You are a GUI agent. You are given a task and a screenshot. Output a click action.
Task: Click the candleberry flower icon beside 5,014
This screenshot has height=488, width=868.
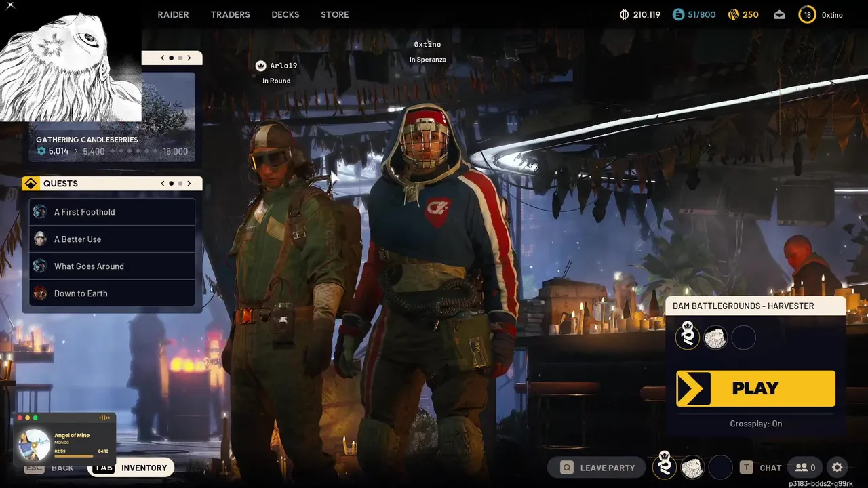[41, 151]
